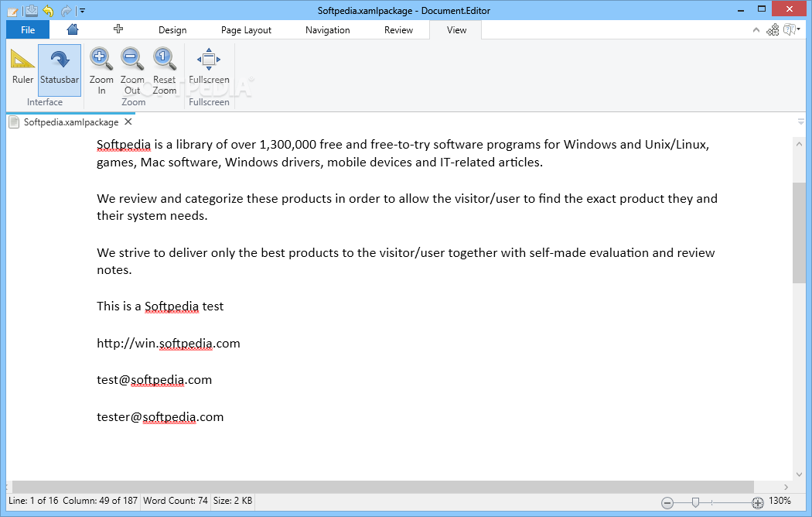Click the text "tester@softpedia.com"

click(x=160, y=417)
